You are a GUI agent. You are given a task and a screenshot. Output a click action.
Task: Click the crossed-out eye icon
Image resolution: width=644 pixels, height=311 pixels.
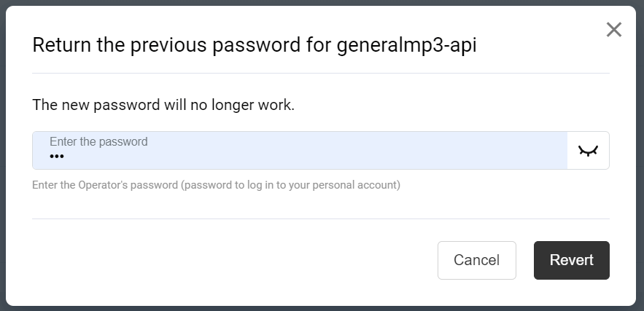coord(588,151)
